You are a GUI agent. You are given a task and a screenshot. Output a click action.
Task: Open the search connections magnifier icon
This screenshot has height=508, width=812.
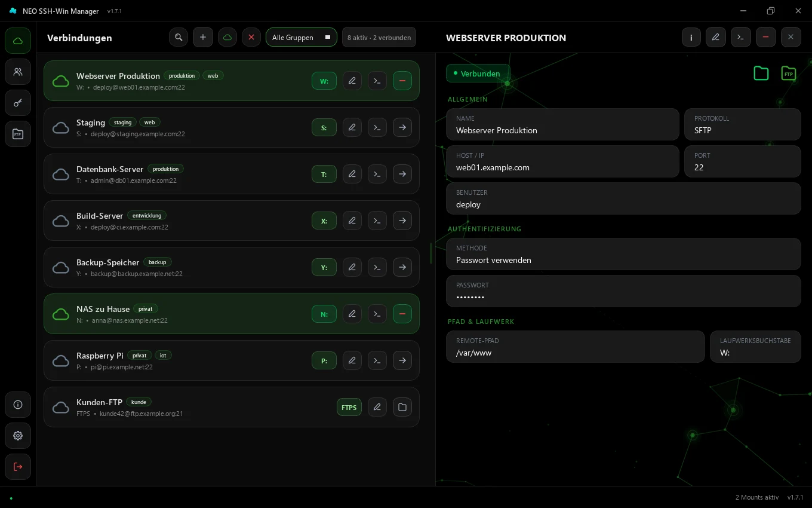[x=179, y=37]
